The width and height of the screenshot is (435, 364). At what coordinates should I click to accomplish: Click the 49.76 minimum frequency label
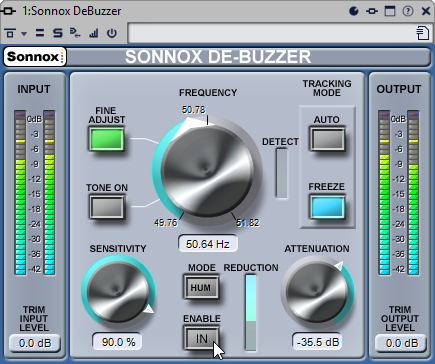tap(166, 223)
